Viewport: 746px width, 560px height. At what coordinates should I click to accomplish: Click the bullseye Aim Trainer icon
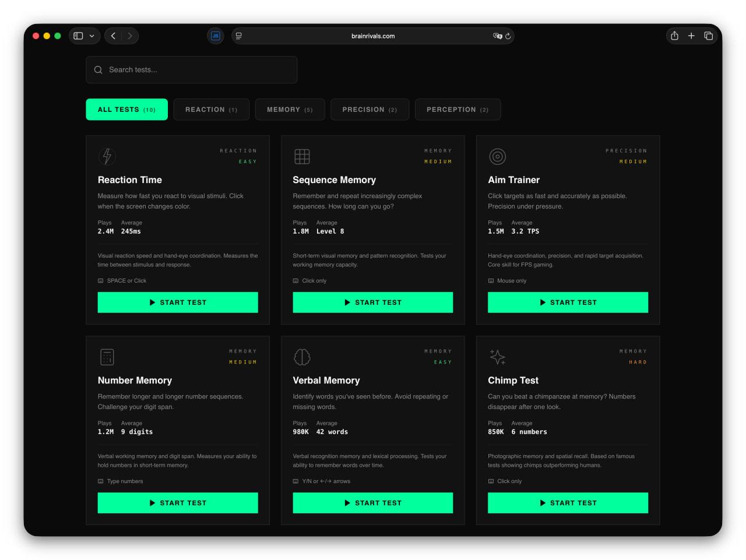(x=497, y=156)
